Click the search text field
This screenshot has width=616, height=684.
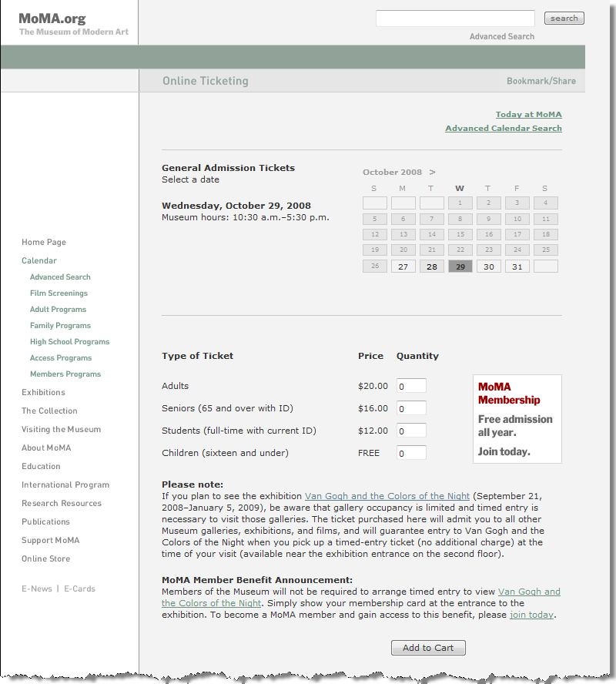point(455,18)
